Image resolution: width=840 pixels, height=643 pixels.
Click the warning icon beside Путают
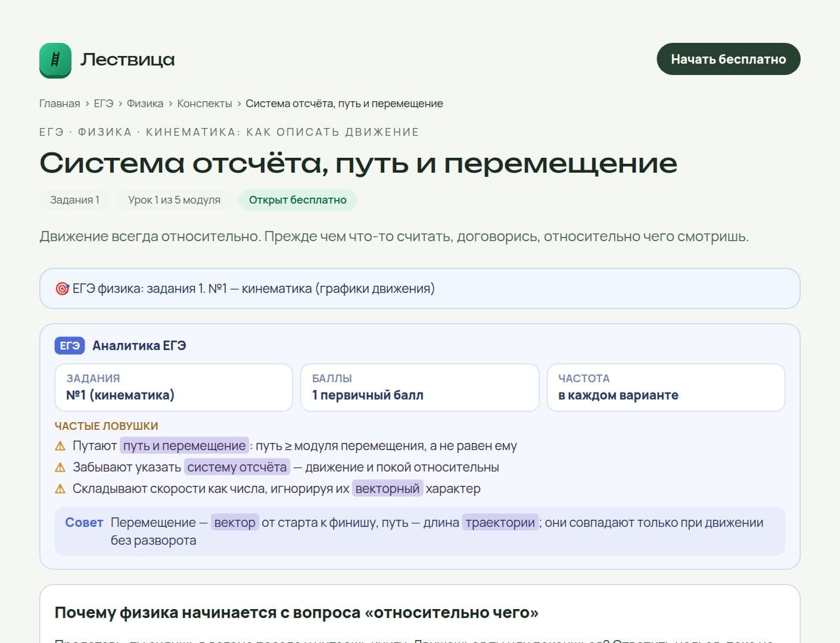[x=60, y=446]
